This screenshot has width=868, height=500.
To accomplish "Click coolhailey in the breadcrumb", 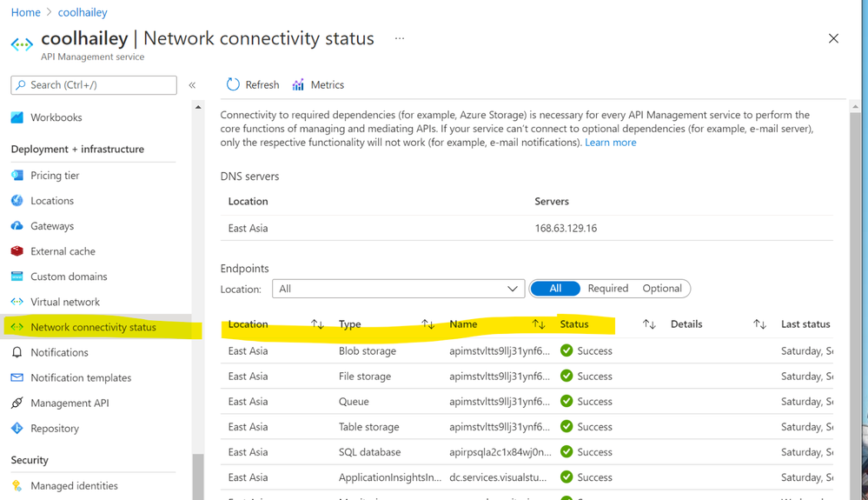I will 83,12.
